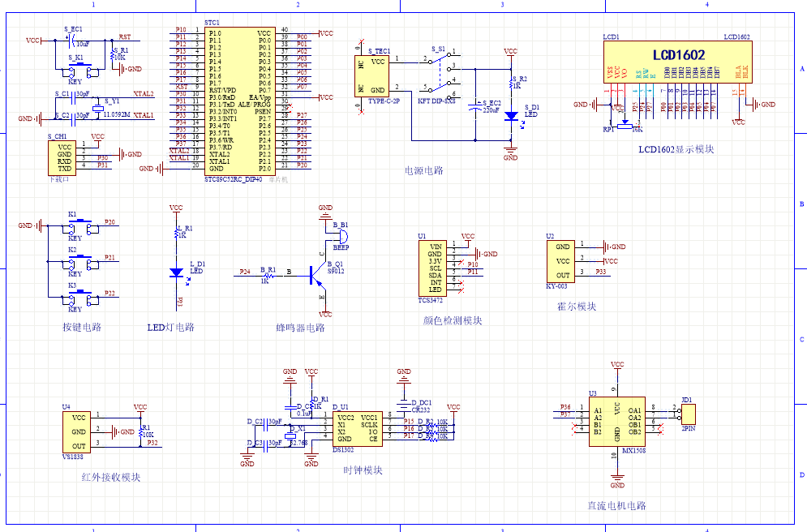This screenshot has height=532, width=807.
Task: Click the P33 net label at KY-003 OUT
Action: [x=601, y=272]
